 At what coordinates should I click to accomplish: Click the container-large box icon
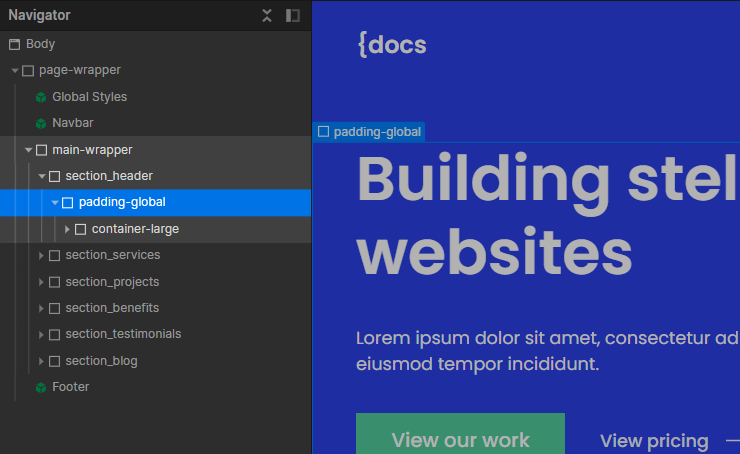[81, 229]
